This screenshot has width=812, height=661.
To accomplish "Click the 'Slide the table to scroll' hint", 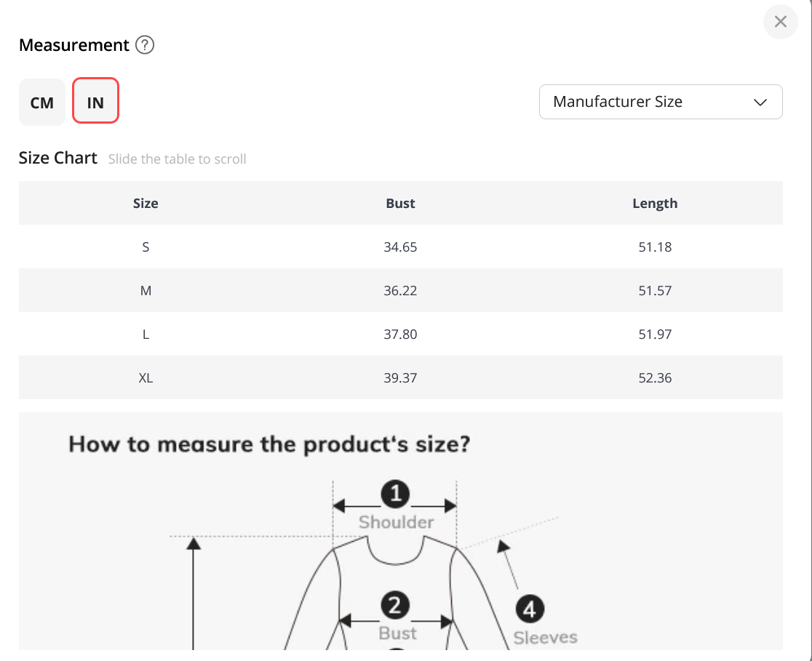I will click(177, 159).
